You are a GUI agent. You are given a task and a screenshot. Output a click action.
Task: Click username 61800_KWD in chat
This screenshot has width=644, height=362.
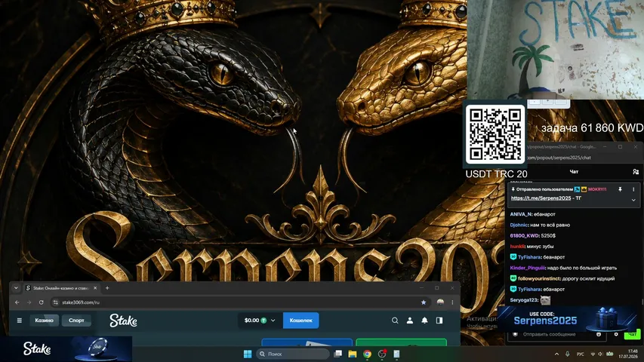point(524,235)
